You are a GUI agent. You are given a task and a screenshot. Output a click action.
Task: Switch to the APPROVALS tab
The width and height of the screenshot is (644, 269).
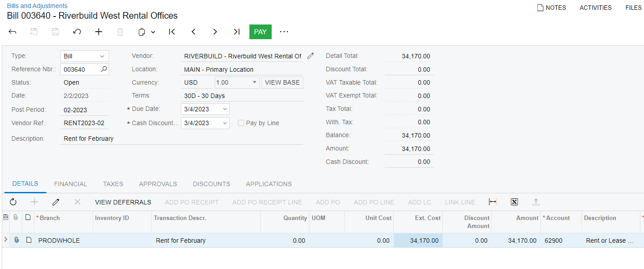tap(158, 184)
